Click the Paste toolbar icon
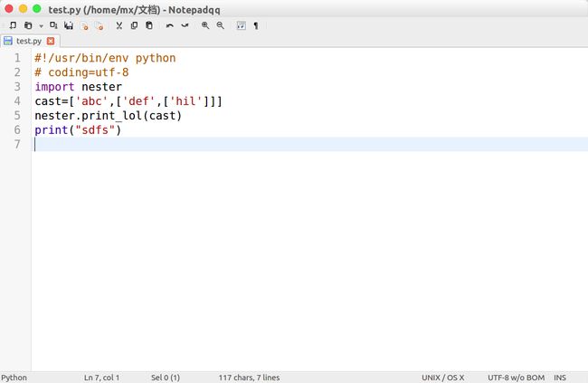Viewport: 588px width, 383px height. [149, 25]
